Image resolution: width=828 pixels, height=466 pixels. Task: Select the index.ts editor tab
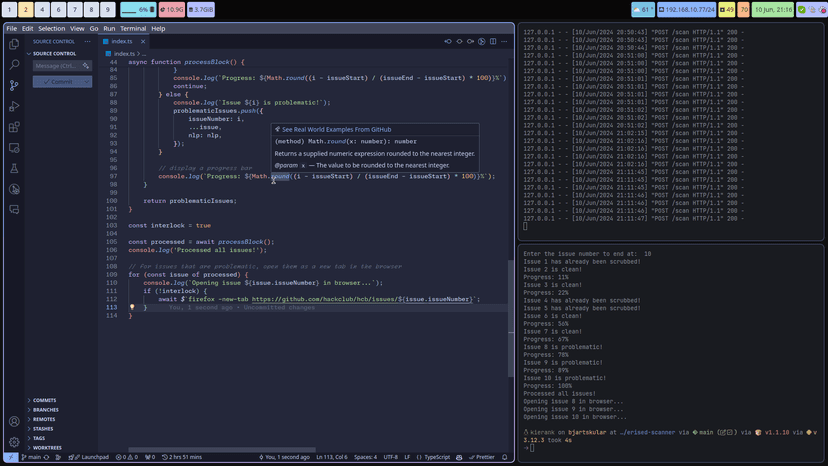click(x=122, y=42)
